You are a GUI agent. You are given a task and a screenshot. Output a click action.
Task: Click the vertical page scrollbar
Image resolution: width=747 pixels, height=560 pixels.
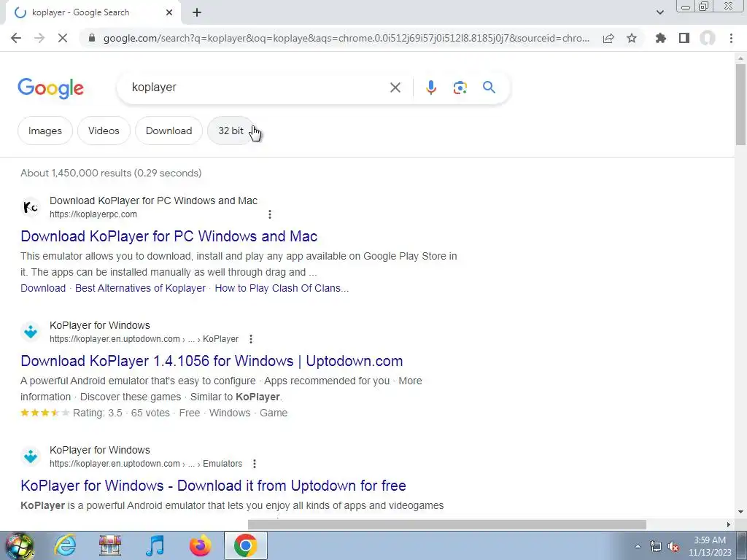[740, 105]
